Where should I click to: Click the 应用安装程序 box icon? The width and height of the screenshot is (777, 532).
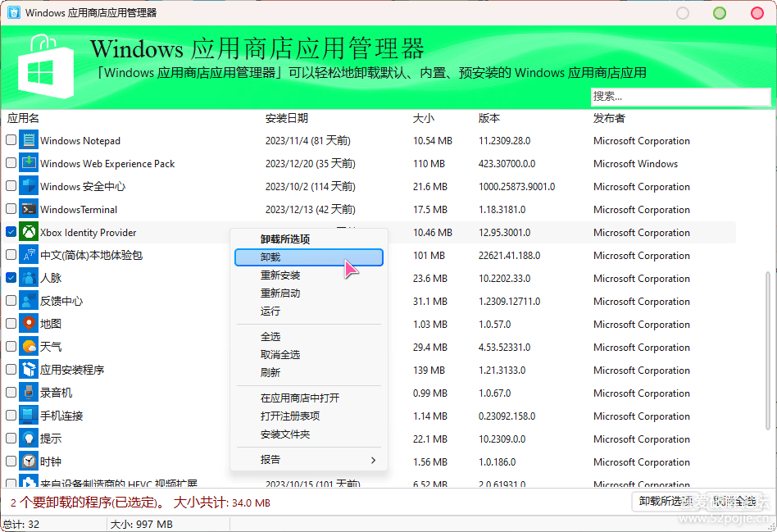(x=29, y=370)
